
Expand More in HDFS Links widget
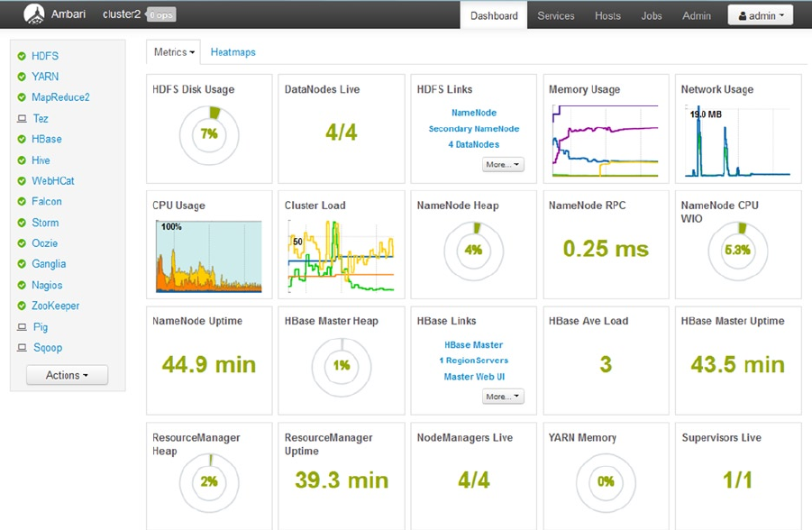(x=503, y=164)
